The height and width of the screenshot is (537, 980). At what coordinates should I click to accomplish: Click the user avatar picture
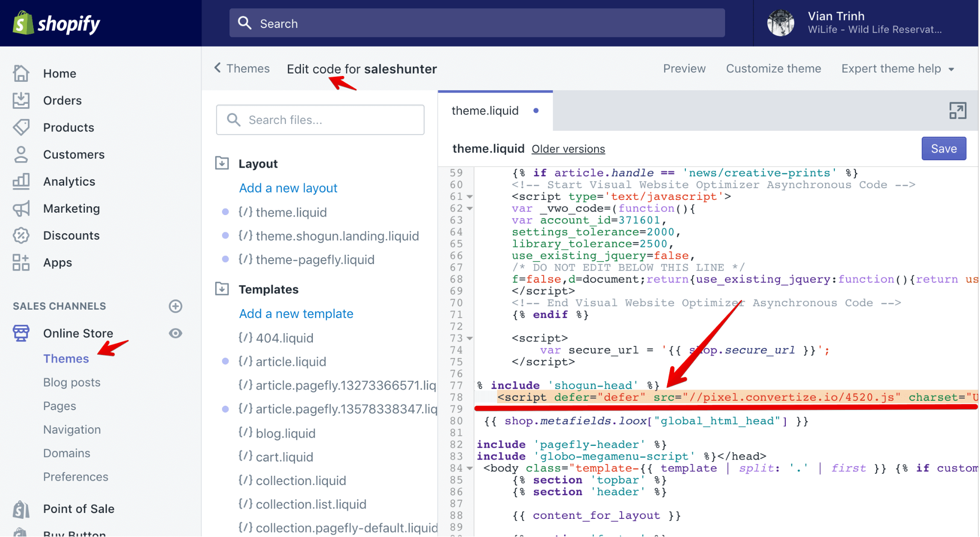tap(780, 23)
